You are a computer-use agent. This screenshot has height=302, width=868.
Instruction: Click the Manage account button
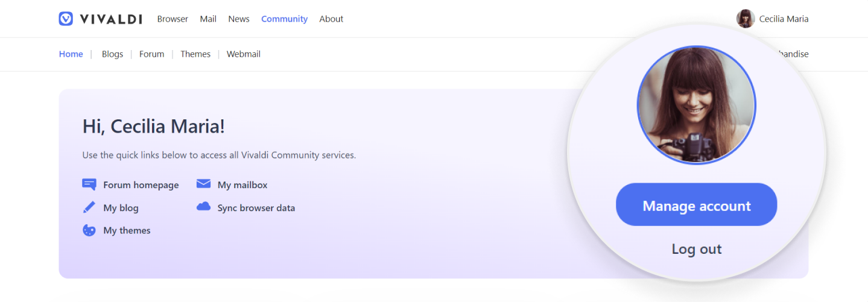coord(696,205)
